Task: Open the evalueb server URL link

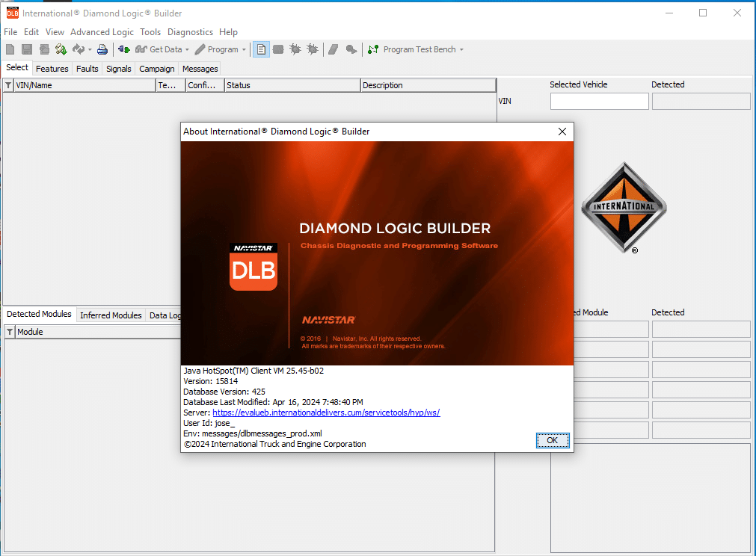Action: 326,413
